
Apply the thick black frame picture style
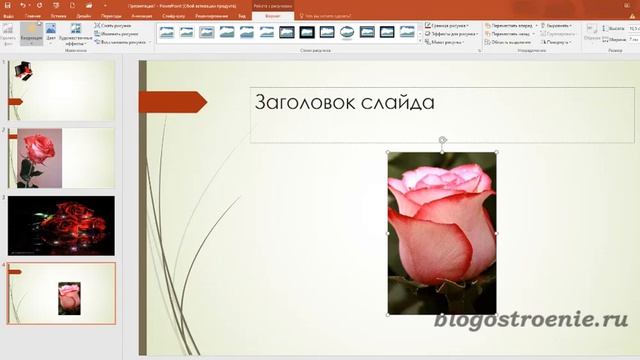pyautogui.click(x=307, y=32)
